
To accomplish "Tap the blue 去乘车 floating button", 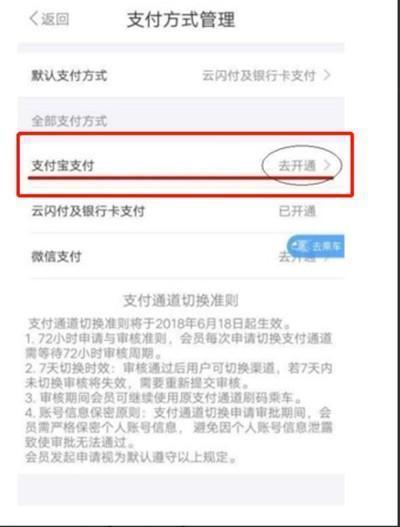I will coord(316,246).
